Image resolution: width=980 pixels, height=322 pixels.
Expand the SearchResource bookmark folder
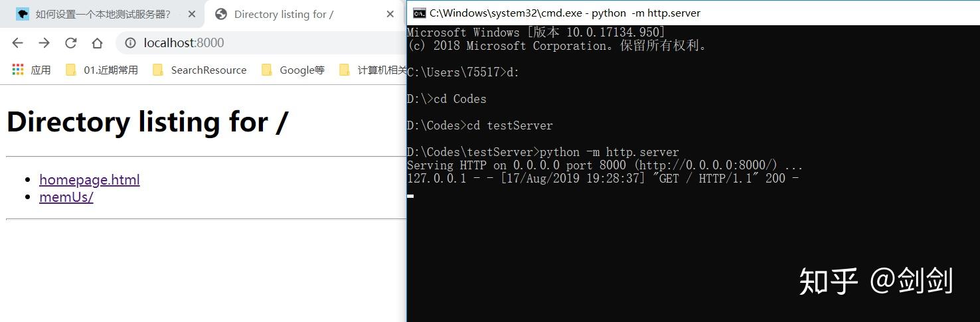[199, 70]
